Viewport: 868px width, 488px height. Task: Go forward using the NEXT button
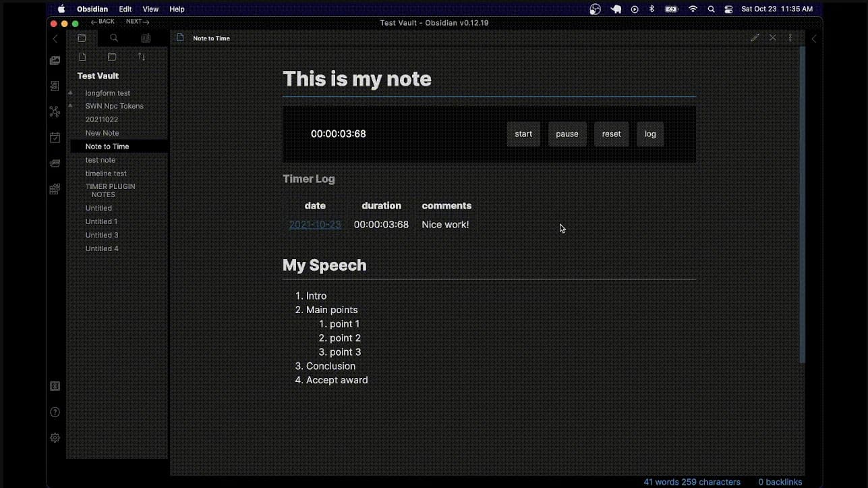138,22
